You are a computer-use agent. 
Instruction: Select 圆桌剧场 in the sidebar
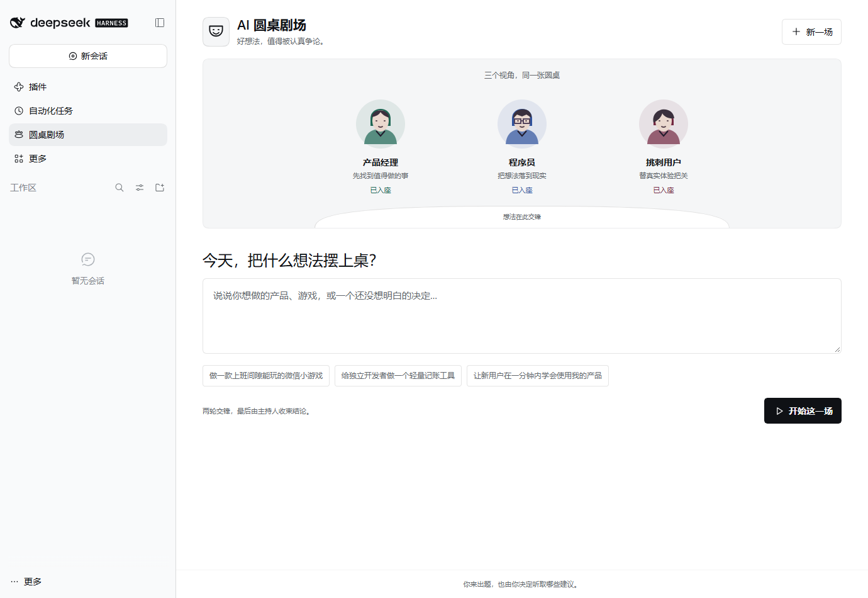coord(88,135)
